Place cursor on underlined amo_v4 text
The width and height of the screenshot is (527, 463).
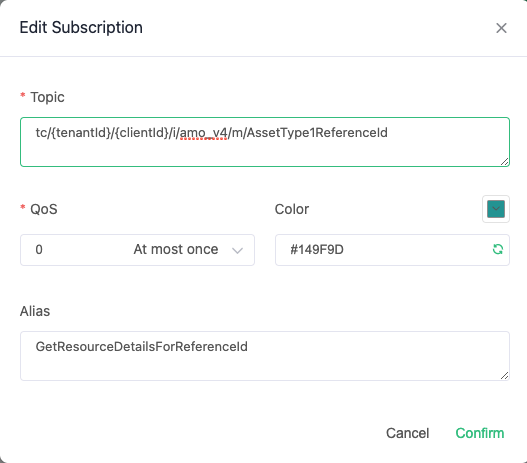(204, 133)
